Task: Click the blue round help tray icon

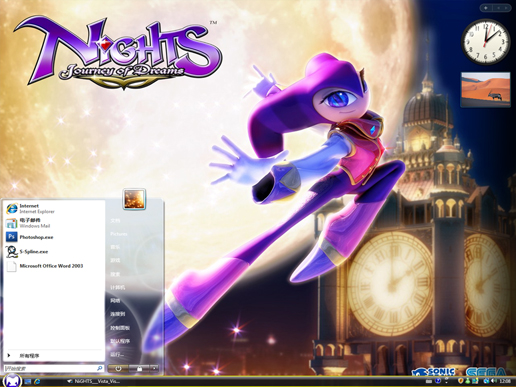Action: (x=438, y=381)
